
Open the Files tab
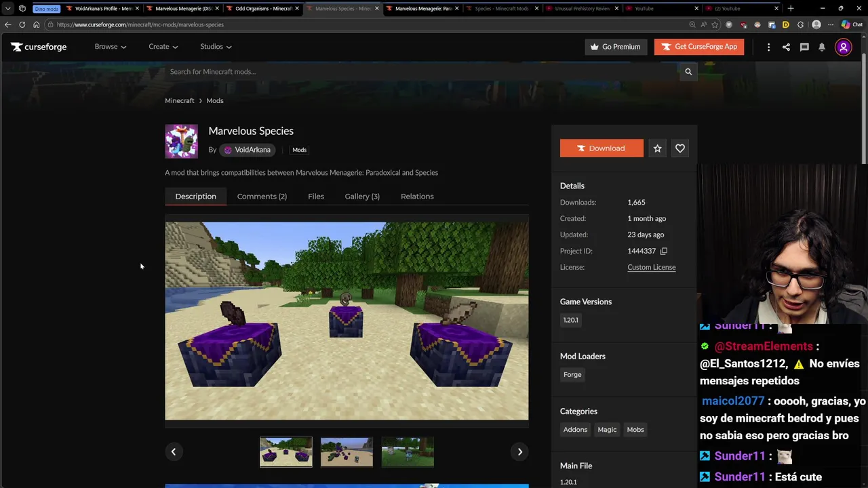click(316, 197)
